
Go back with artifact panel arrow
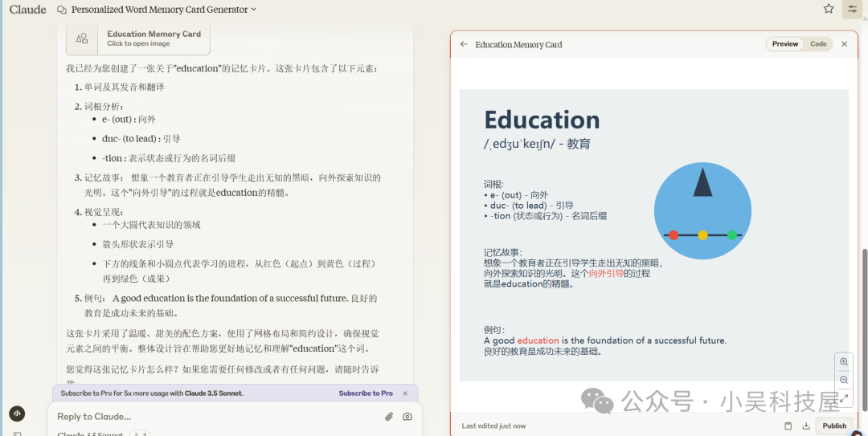click(x=464, y=44)
